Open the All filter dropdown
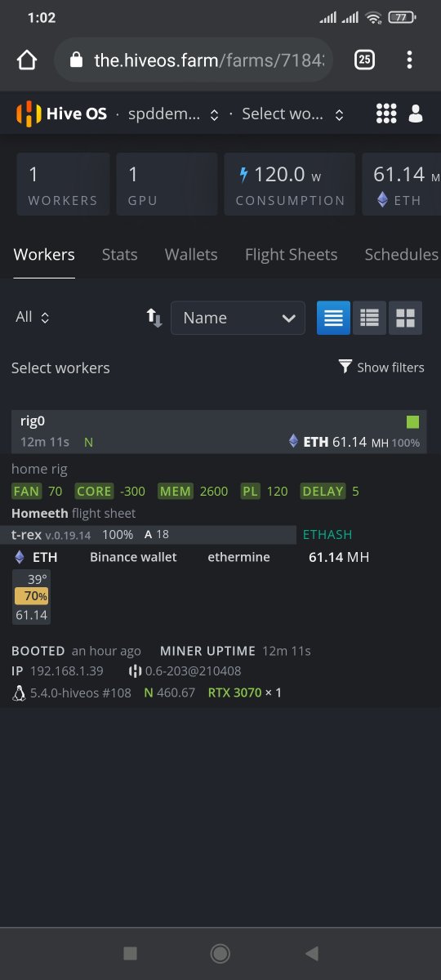This screenshot has width=441, height=980. tap(33, 317)
